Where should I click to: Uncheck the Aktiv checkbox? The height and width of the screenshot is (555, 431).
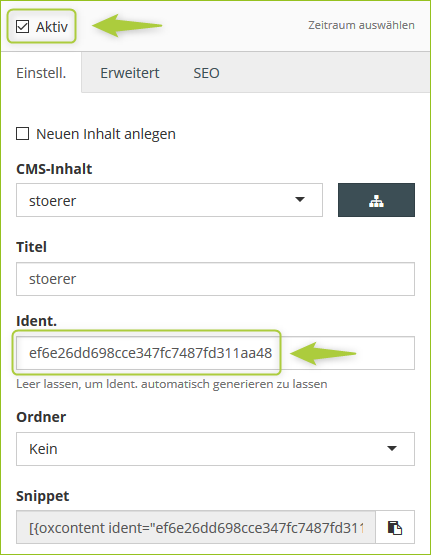pos(22,27)
